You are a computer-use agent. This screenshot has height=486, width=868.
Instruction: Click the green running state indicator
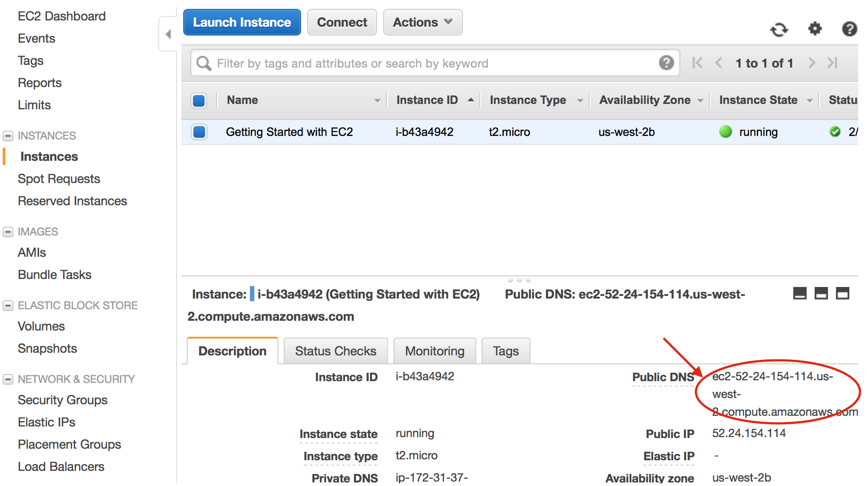tap(725, 132)
